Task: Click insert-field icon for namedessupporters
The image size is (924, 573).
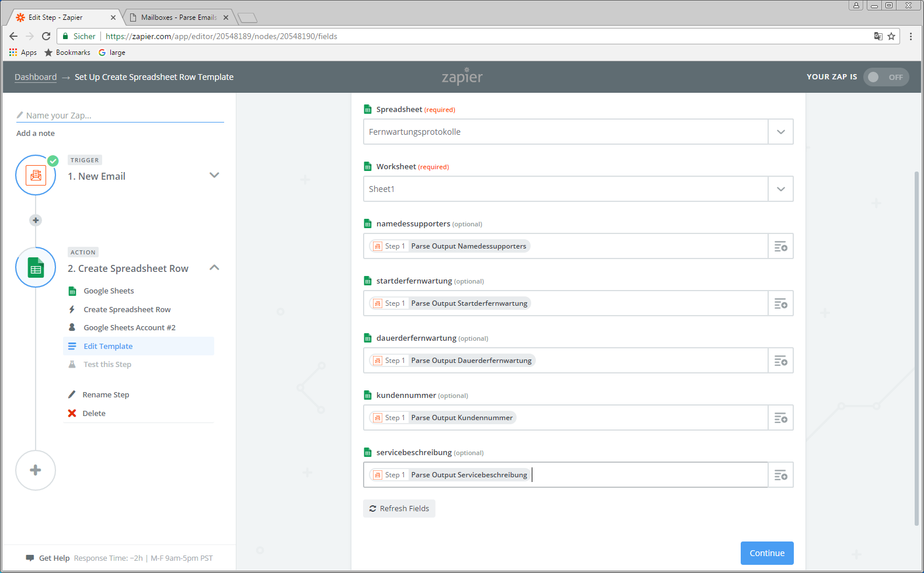Action: click(780, 246)
